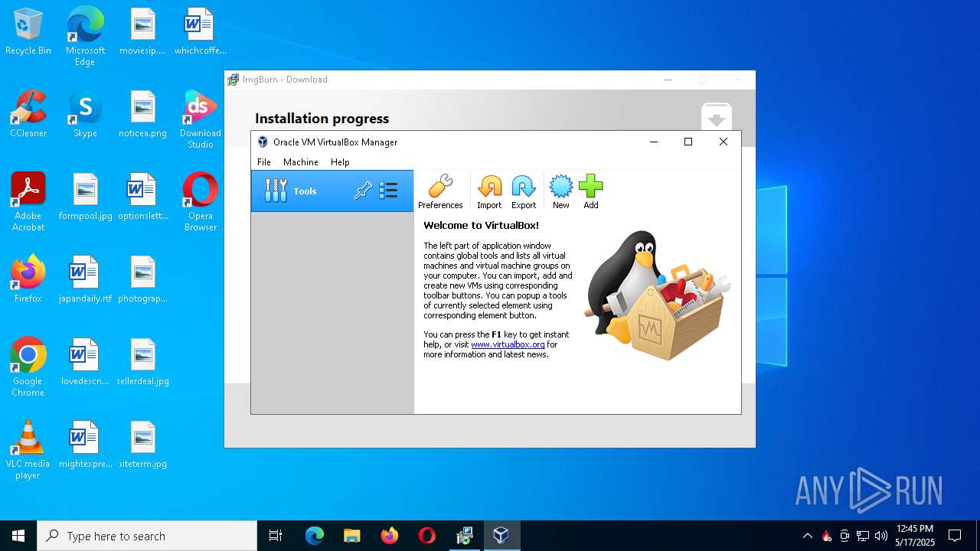980x551 pixels.
Task: Select Adobe Acrobat desktop shortcut
Action: (x=28, y=202)
